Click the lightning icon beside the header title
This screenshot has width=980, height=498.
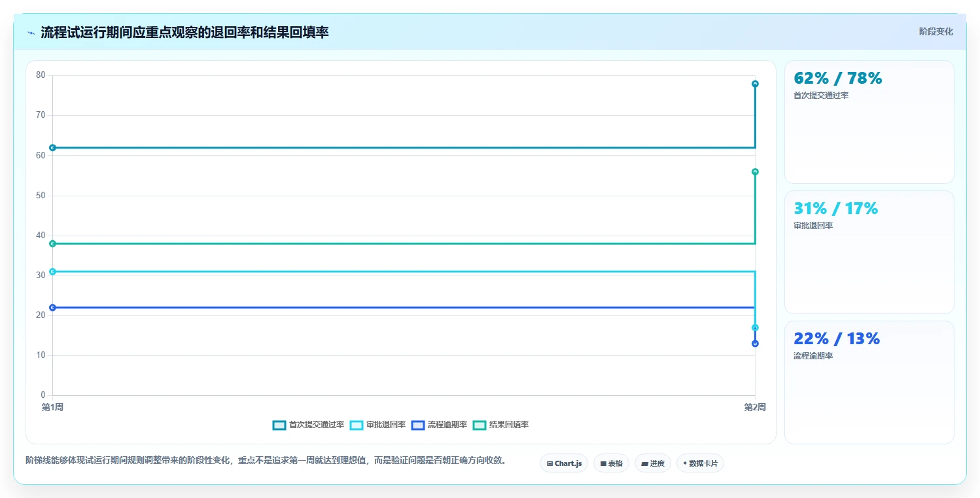point(31,33)
